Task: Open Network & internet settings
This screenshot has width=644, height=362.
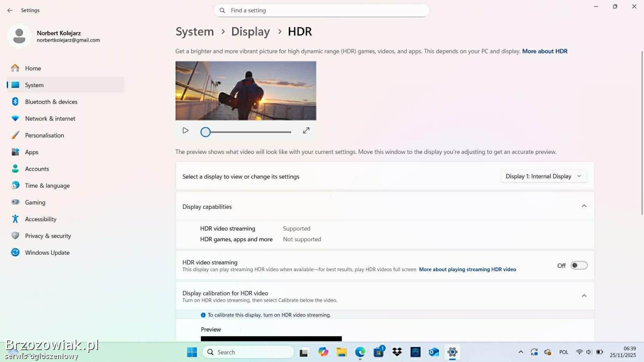Action: [x=50, y=118]
